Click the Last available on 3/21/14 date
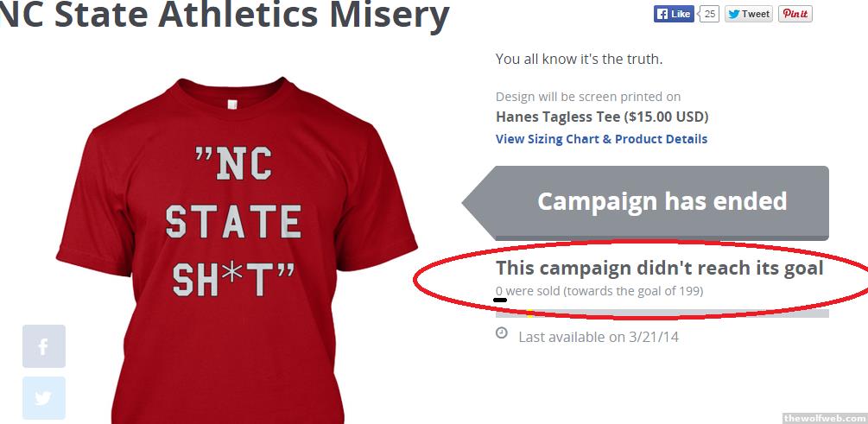 599,337
